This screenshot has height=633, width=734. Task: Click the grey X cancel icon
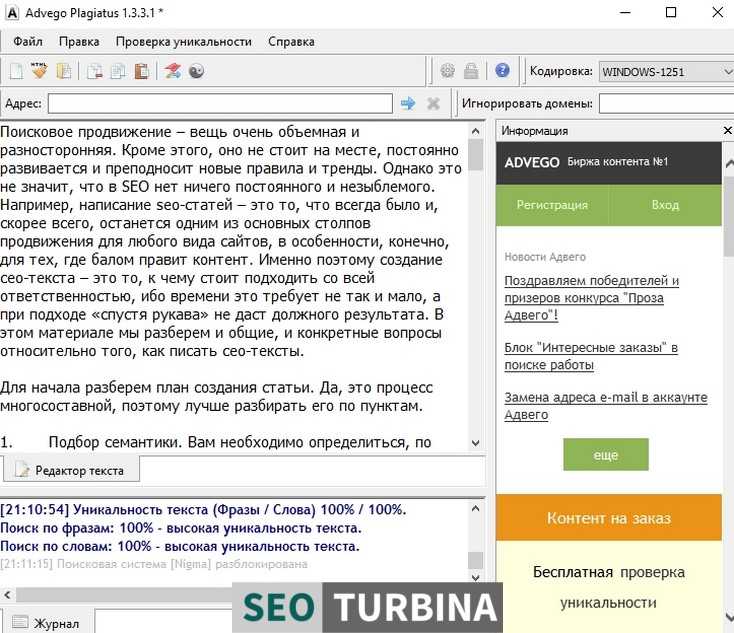433,103
